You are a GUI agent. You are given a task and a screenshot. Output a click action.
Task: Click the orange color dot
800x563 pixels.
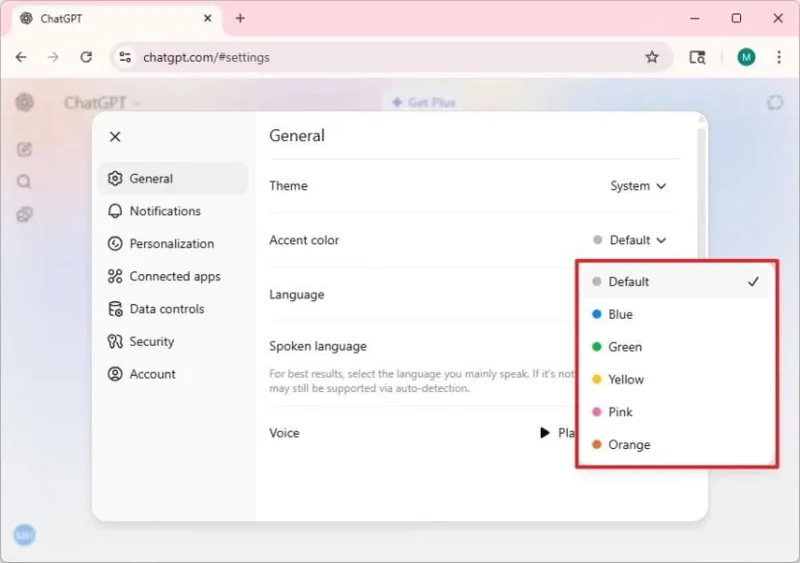596,445
